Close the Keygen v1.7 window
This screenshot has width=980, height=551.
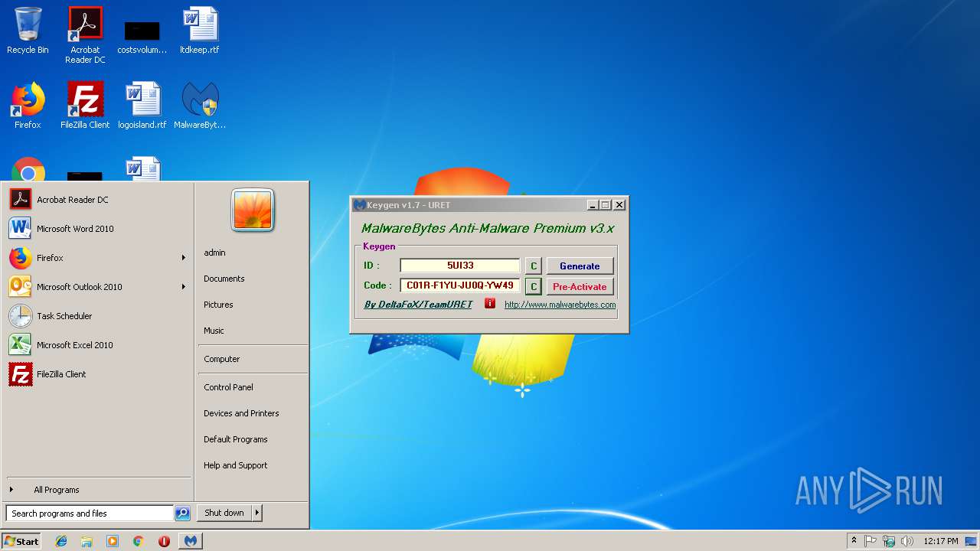(x=619, y=205)
